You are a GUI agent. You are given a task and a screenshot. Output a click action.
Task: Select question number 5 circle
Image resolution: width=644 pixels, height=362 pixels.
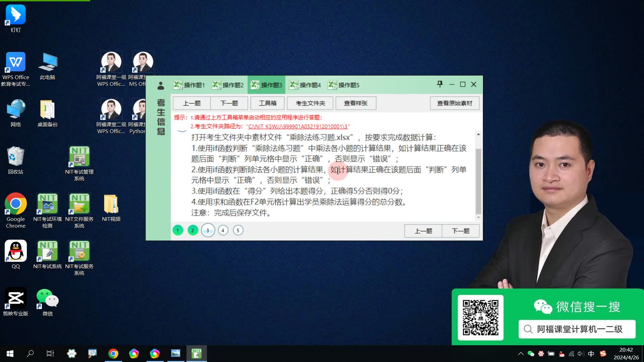(238, 230)
